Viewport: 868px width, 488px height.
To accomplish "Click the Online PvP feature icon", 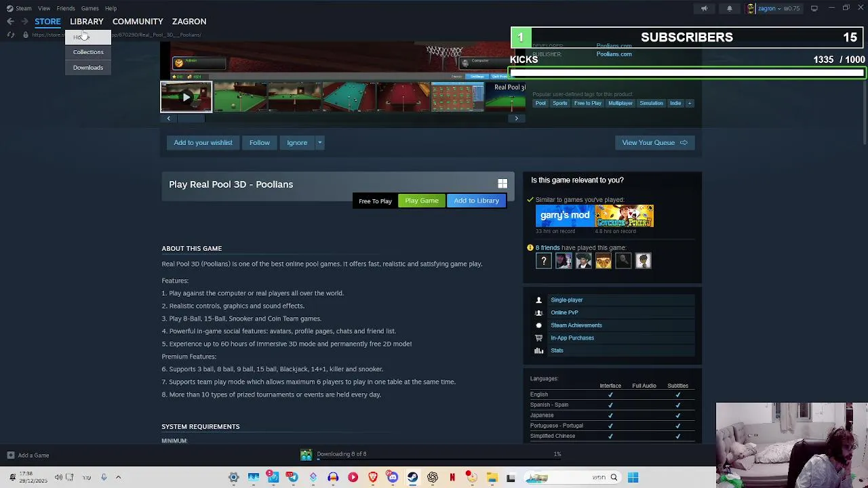I will 539,312.
